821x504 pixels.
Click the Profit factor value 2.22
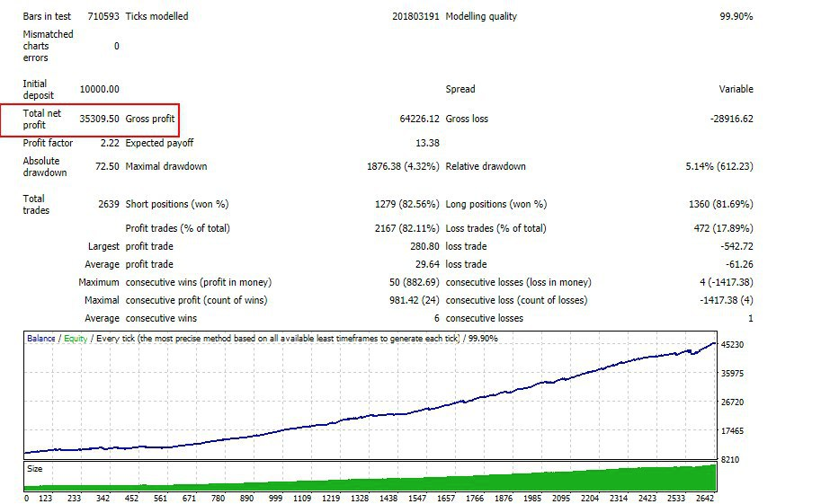tap(110, 143)
